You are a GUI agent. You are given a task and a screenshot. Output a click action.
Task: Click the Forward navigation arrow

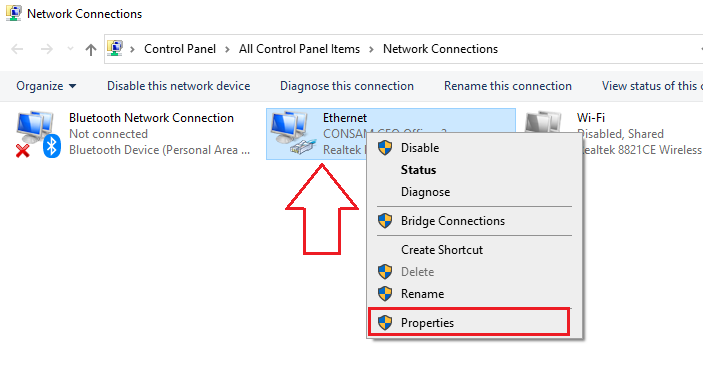[47, 49]
